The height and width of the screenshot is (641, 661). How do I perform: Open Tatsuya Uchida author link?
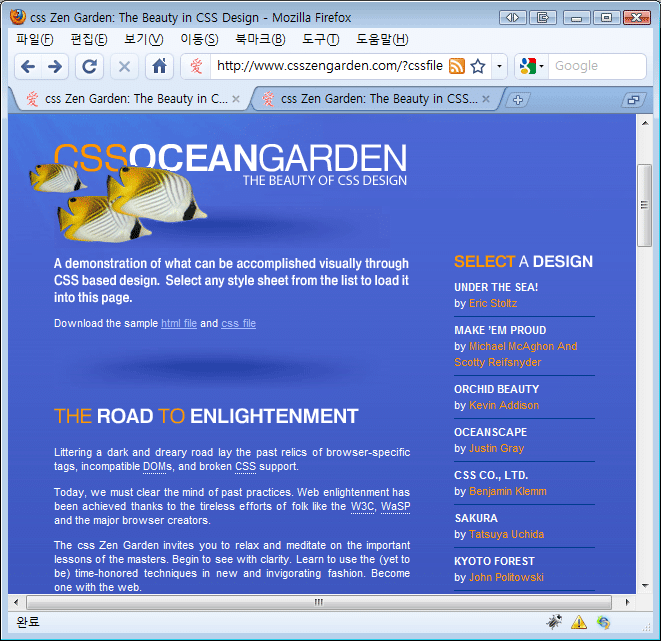click(x=506, y=534)
